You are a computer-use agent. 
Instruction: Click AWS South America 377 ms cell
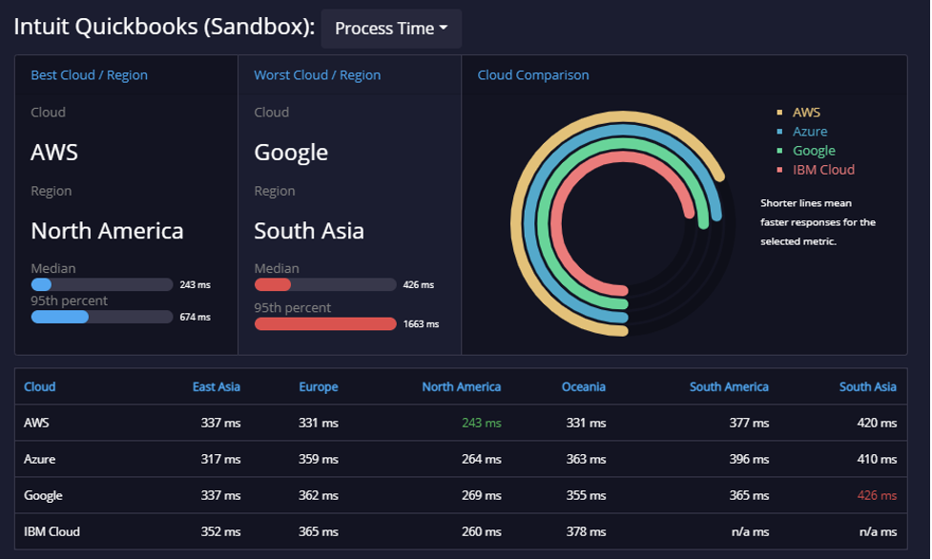point(749,423)
